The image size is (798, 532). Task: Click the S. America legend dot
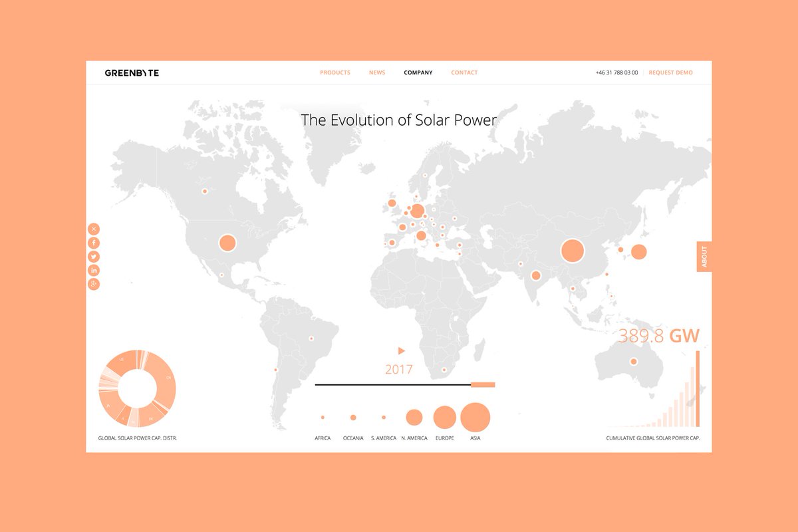(384, 418)
